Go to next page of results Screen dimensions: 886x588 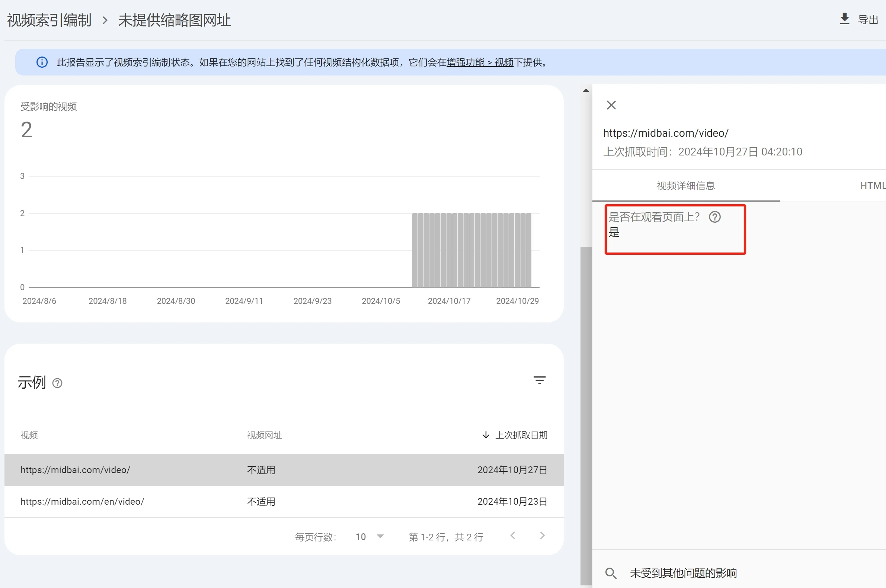(542, 536)
